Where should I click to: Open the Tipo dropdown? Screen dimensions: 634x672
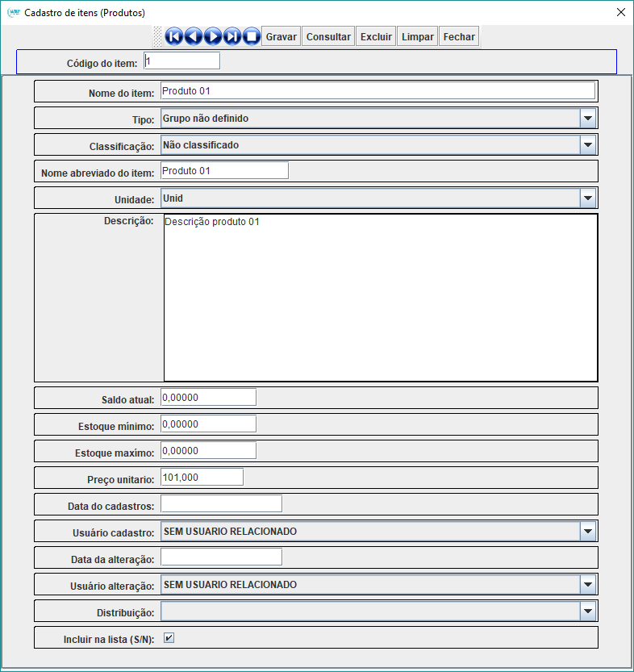pyautogui.click(x=587, y=119)
